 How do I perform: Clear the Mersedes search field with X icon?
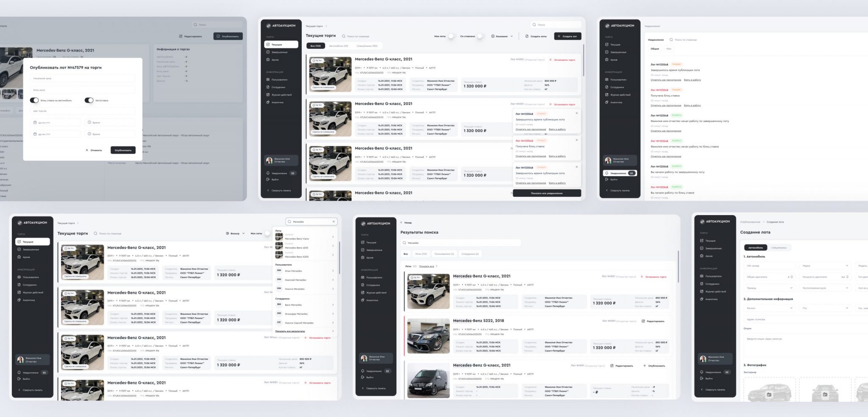[x=334, y=222]
